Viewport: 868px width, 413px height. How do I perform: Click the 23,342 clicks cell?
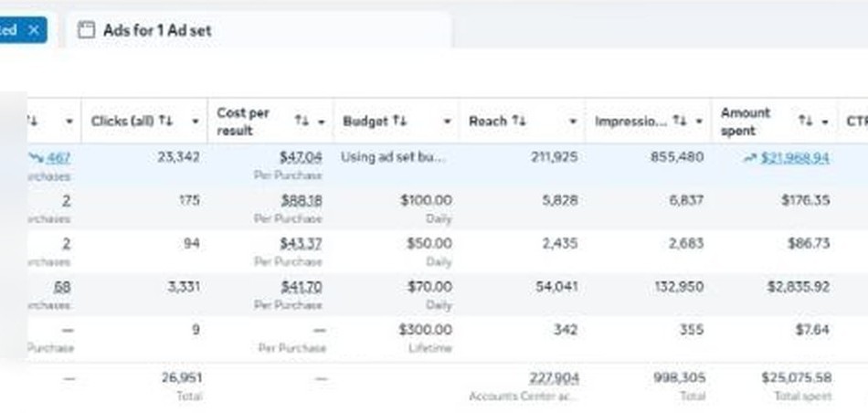[x=178, y=157]
